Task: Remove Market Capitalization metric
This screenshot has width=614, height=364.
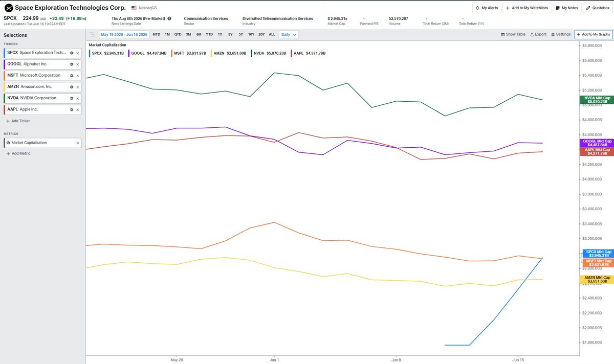Action: point(78,143)
